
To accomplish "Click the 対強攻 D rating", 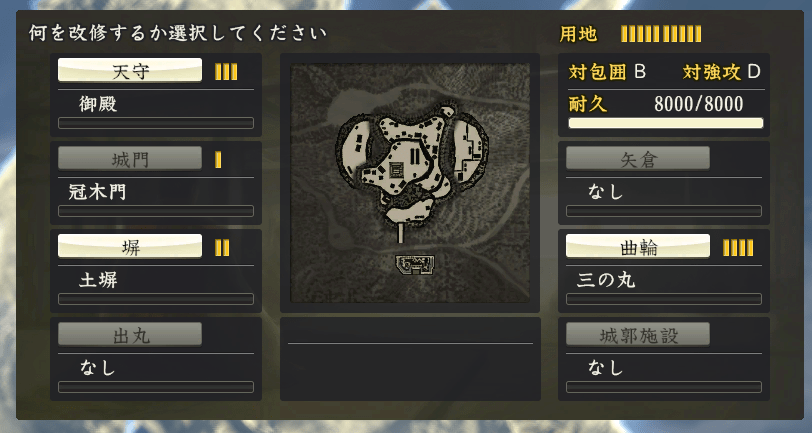I will [x=721, y=72].
